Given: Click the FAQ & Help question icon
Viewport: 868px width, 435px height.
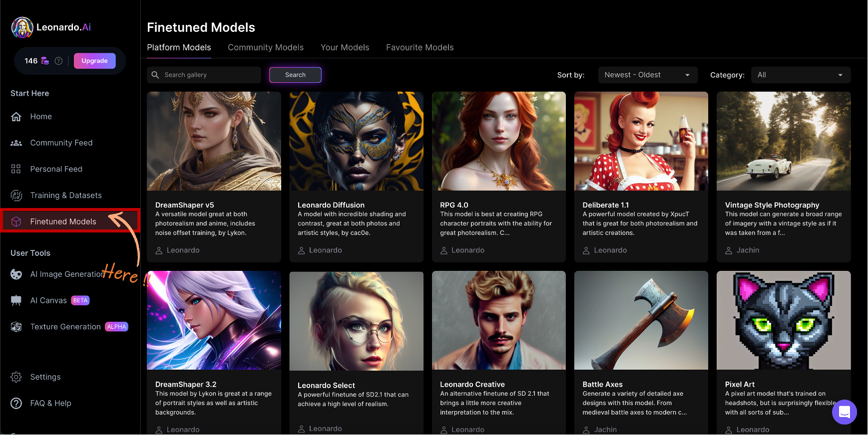Looking at the screenshot, I should (16, 404).
